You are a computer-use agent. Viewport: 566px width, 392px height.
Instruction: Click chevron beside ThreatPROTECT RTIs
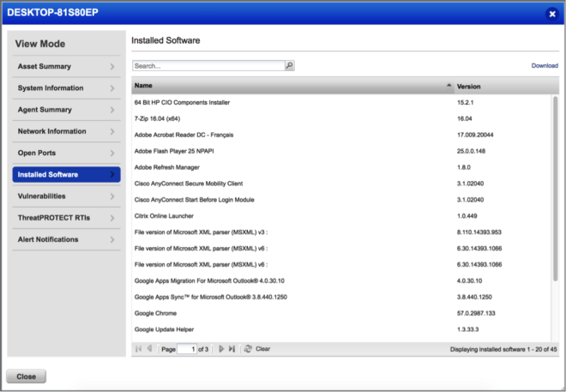(x=112, y=218)
